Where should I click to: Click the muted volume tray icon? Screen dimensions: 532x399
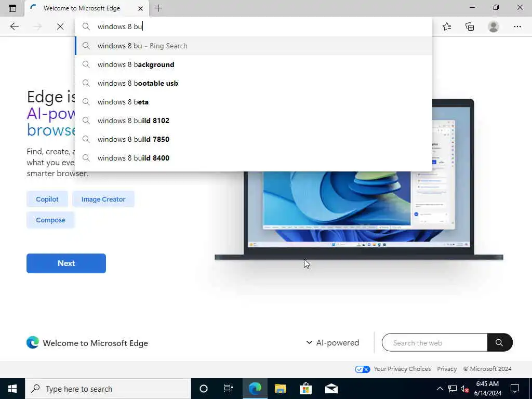coord(465,389)
